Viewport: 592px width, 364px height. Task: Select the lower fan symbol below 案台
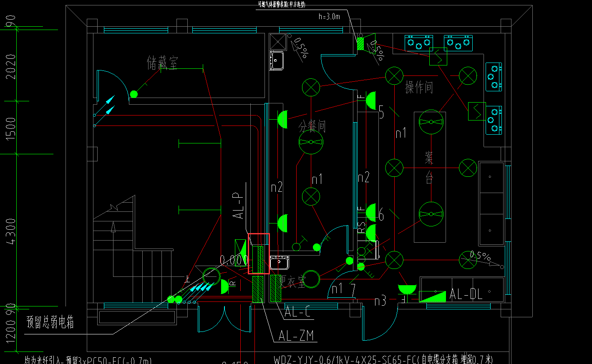coord(431,214)
